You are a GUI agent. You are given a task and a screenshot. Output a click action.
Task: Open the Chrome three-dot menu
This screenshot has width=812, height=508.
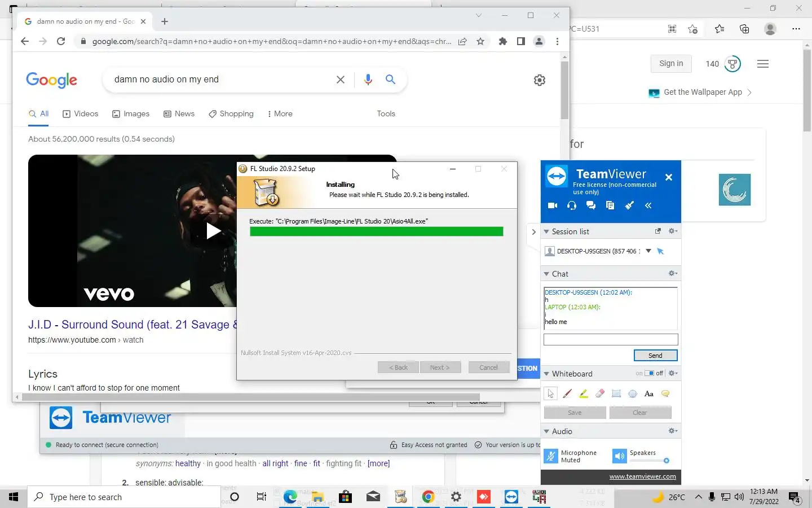pyautogui.click(x=557, y=41)
